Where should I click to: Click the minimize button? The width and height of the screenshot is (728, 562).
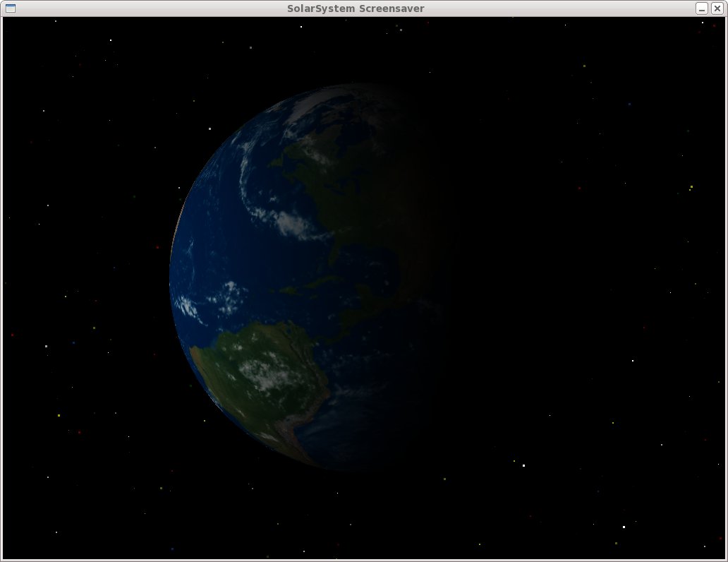[700, 8]
